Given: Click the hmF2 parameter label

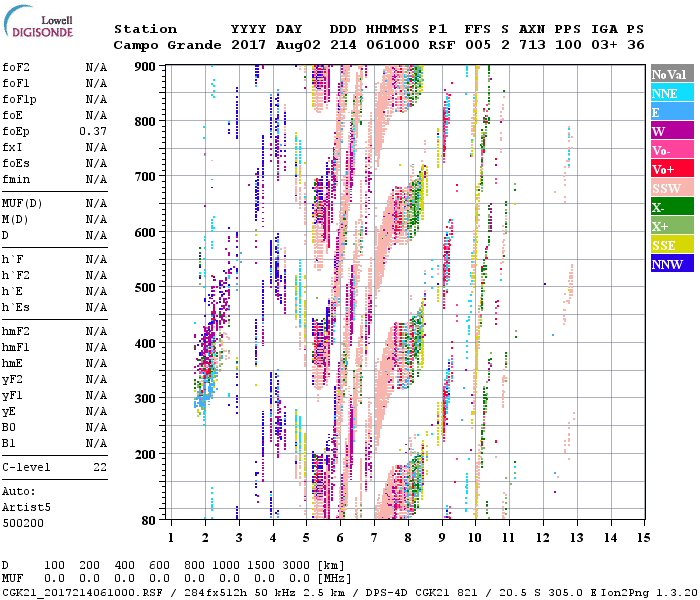Looking at the screenshot, I should pyautogui.click(x=16, y=331).
